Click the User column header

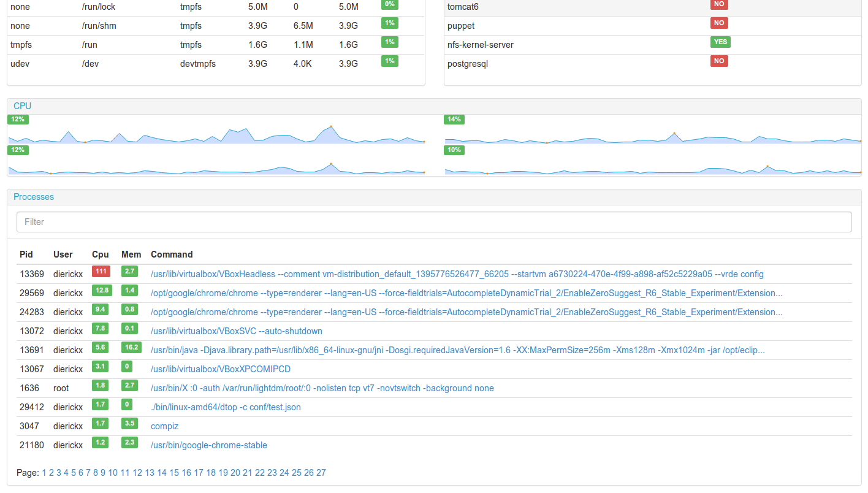pos(63,254)
